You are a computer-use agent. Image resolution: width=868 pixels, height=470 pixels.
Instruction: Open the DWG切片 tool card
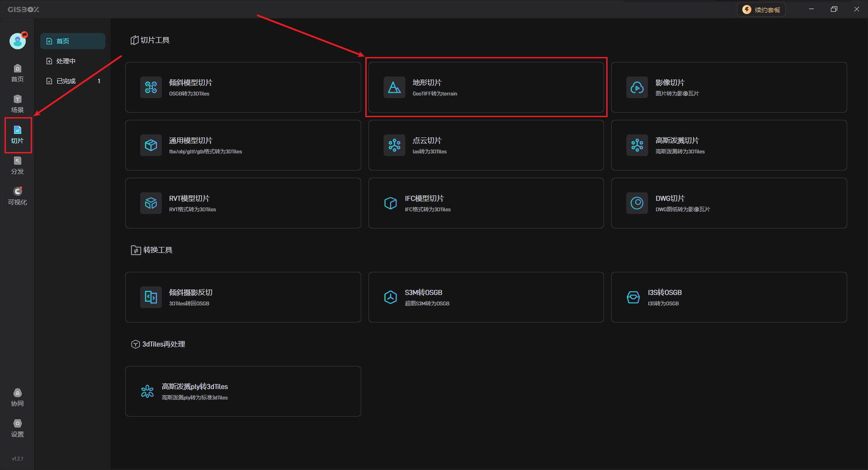tap(729, 203)
